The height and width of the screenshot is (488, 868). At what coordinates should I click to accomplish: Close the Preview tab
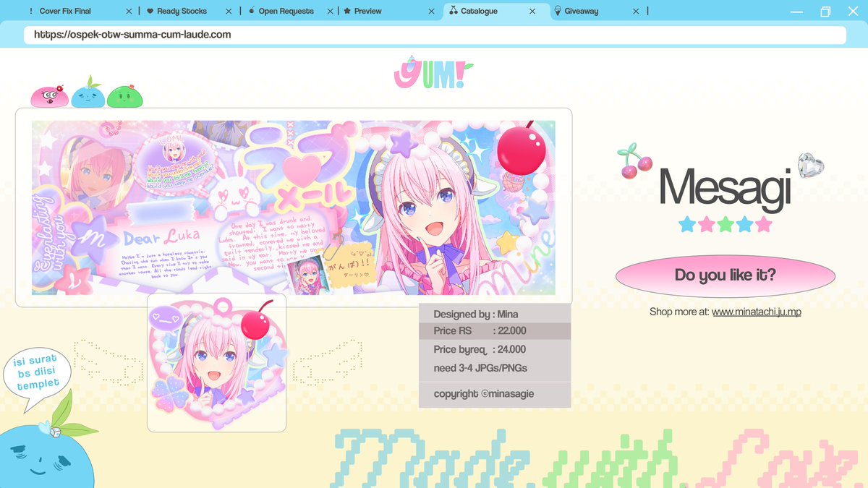(x=431, y=12)
